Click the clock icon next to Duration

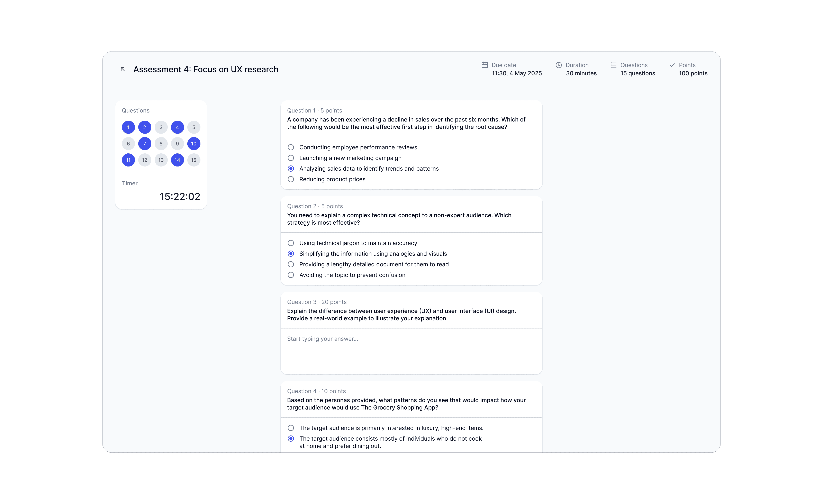pos(559,65)
